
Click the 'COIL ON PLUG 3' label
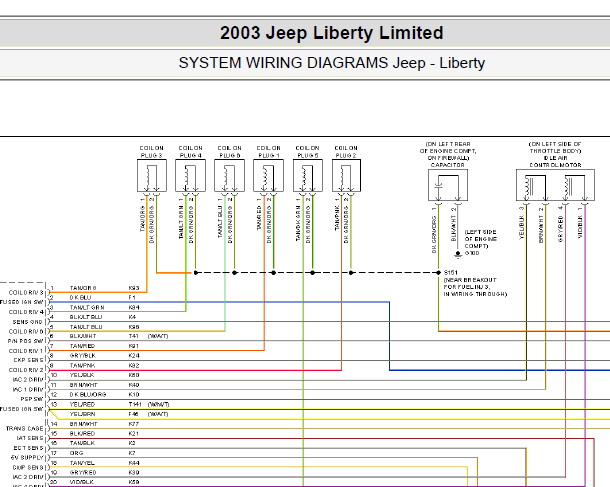pos(152,152)
